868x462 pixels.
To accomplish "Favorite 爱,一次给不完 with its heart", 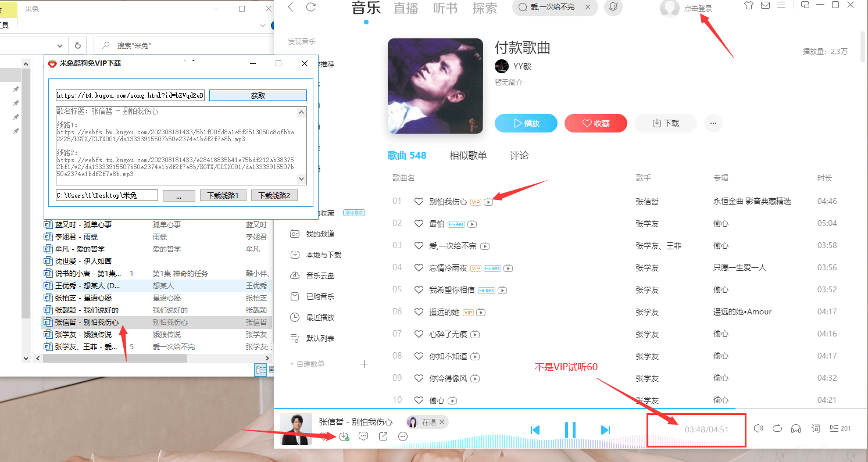I will [419, 246].
